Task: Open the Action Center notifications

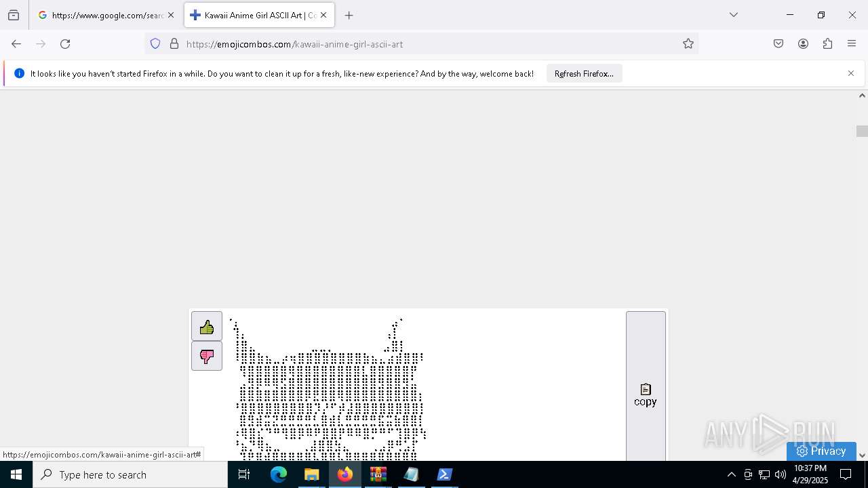Action: pos(846,474)
